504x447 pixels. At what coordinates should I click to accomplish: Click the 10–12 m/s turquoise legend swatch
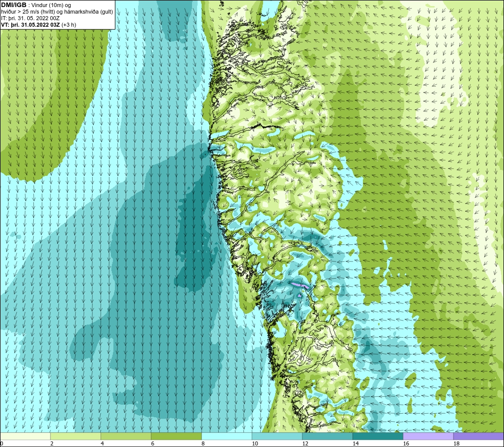point(277,436)
